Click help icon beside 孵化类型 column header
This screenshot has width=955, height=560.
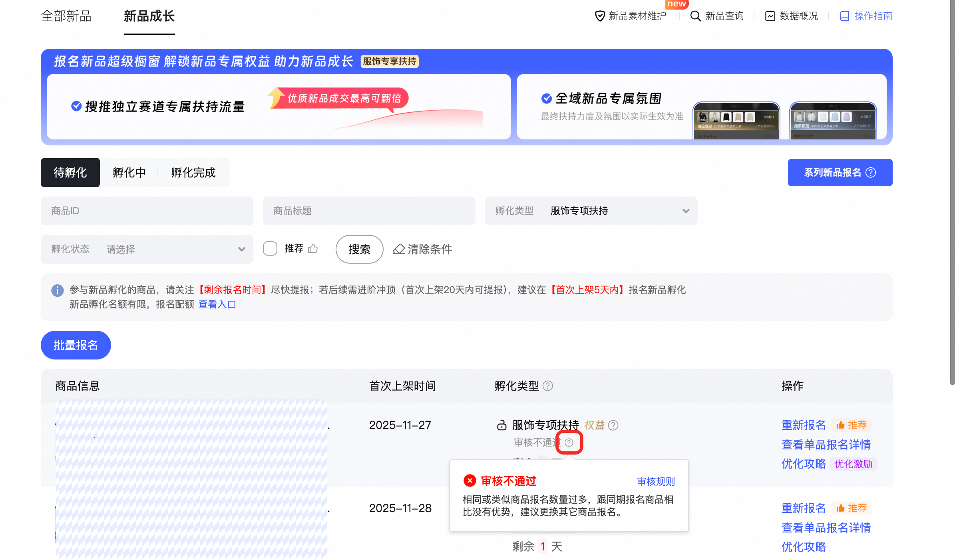pyautogui.click(x=548, y=386)
